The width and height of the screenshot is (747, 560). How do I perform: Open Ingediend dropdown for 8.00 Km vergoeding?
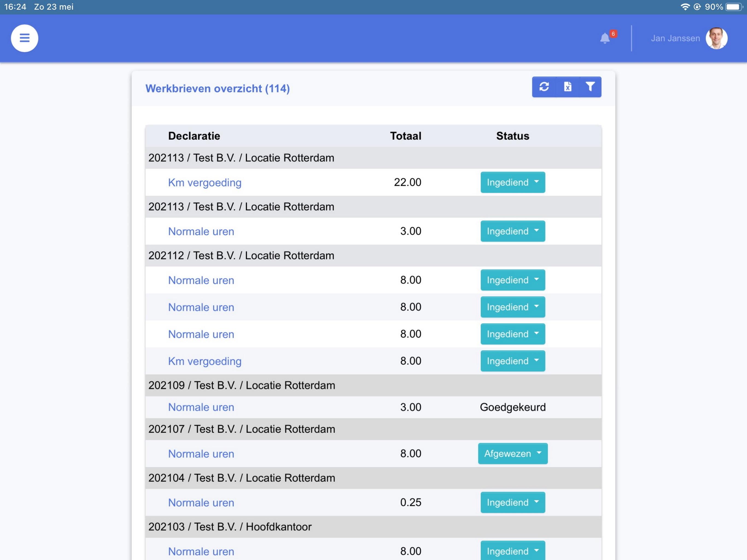tap(513, 361)
